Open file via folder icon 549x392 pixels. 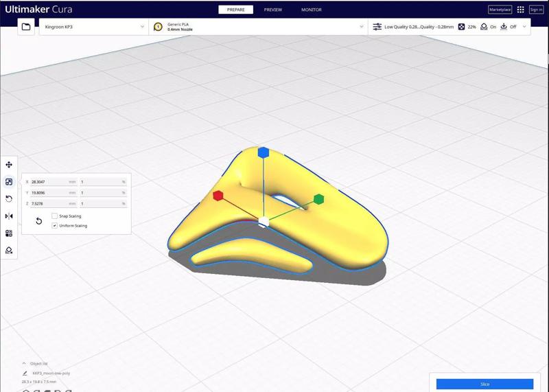26,27
